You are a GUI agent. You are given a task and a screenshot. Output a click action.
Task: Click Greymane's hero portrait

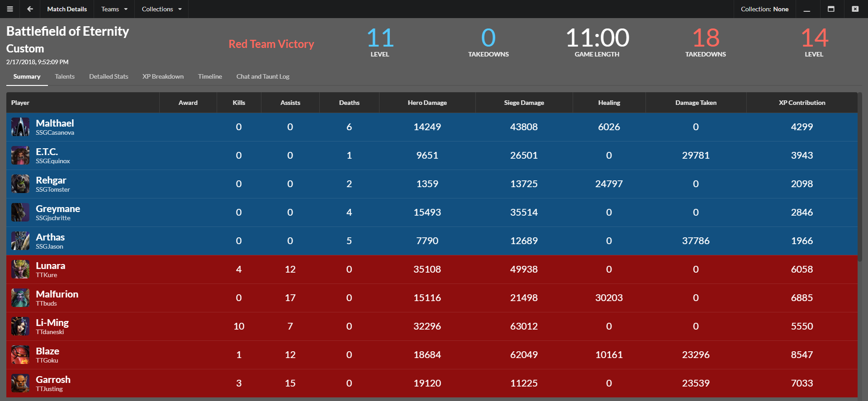point(20,212)
